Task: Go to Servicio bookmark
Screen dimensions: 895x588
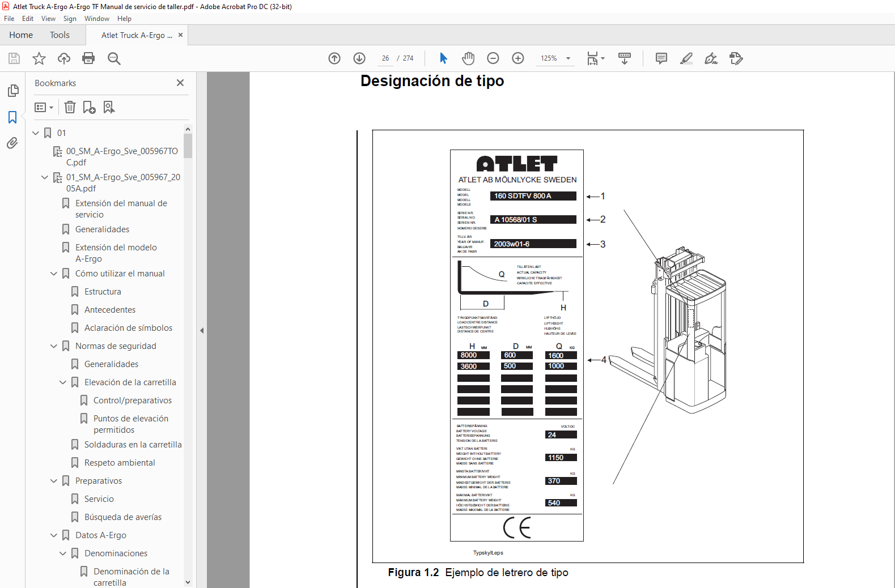Action: pos(99,499)
